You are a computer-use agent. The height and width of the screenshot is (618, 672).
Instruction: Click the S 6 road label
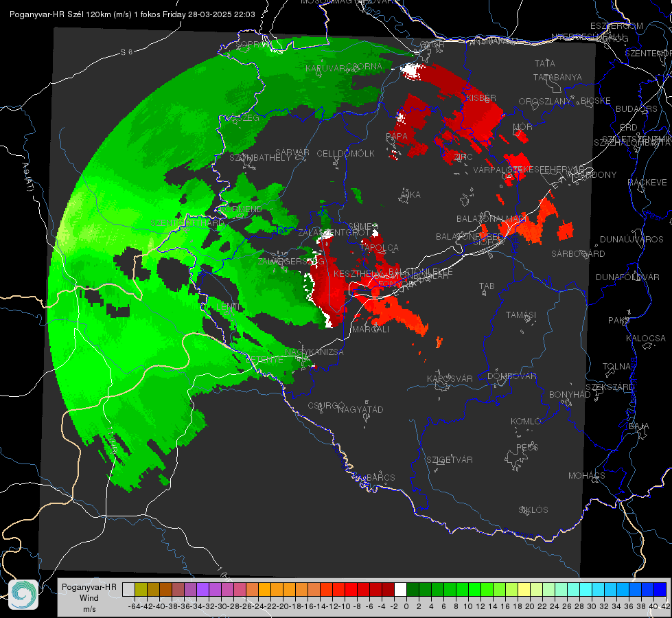[x=126, y=52]
